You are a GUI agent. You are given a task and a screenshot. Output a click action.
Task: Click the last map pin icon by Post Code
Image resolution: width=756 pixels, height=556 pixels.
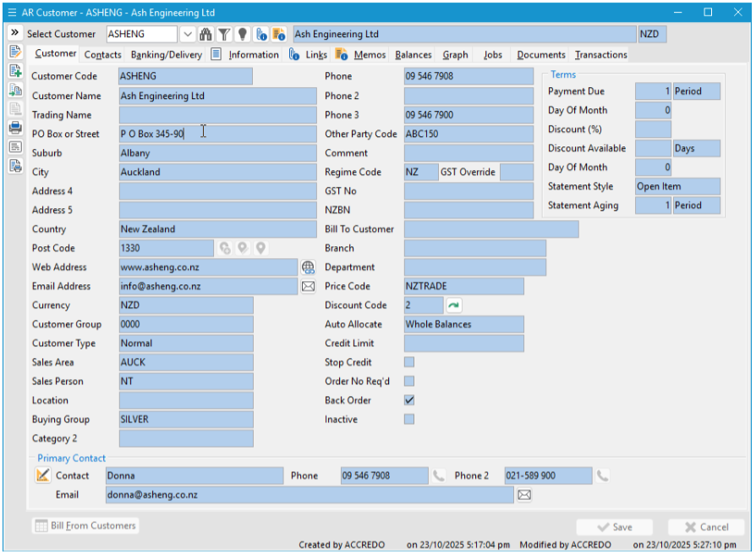260,248
